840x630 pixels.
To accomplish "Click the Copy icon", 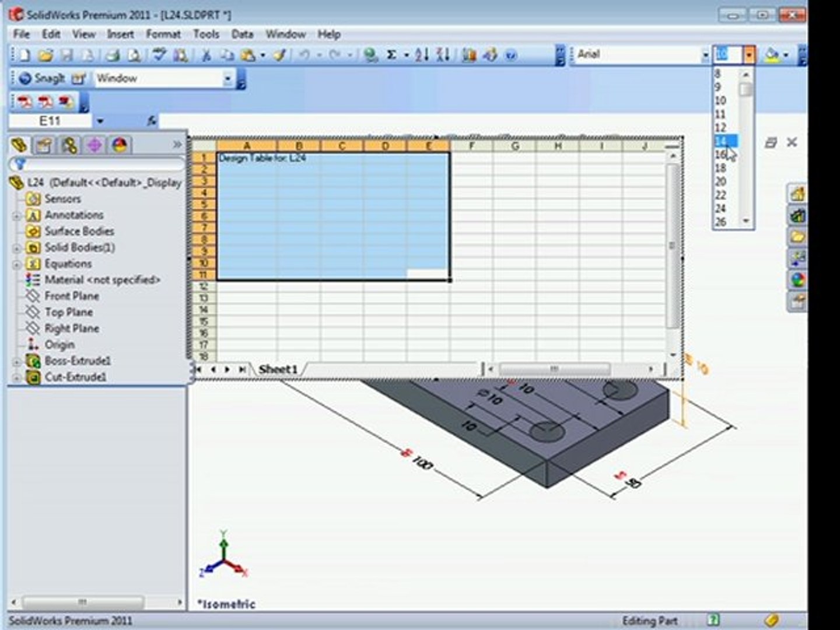I will pyautogui.click(x=226, y=55).
